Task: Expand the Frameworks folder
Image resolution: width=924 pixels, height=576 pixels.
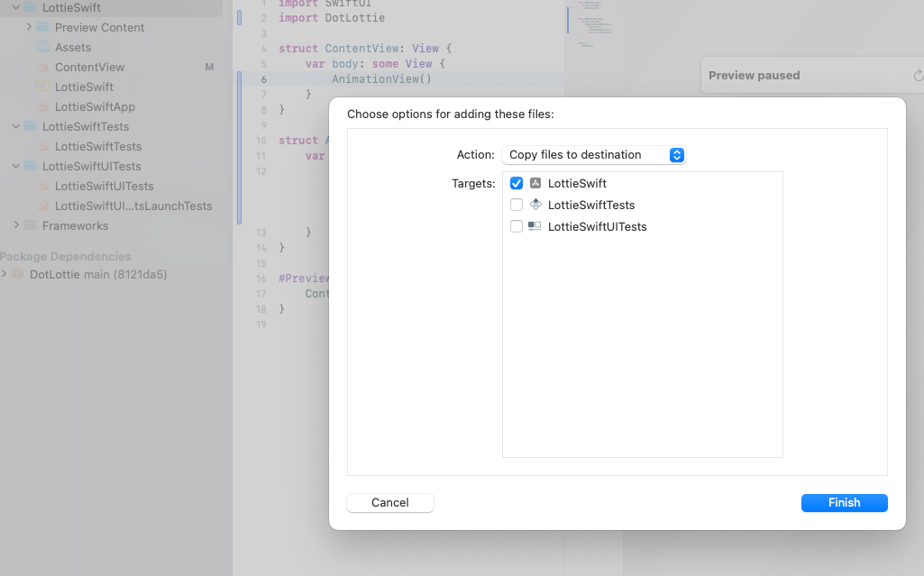Action: click(x=16, y=225)
